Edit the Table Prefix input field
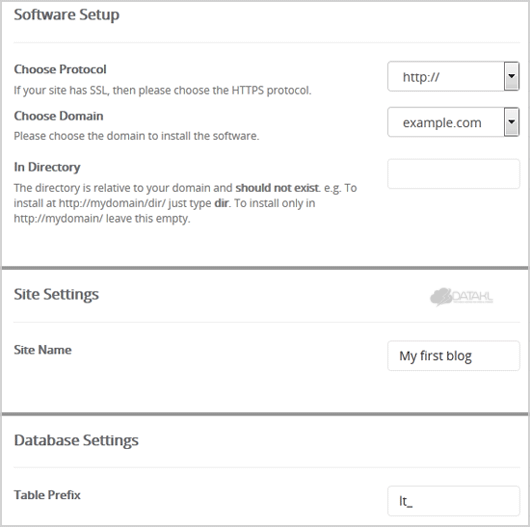This screenshot has width=530, height=527. [x=453, y=501]
